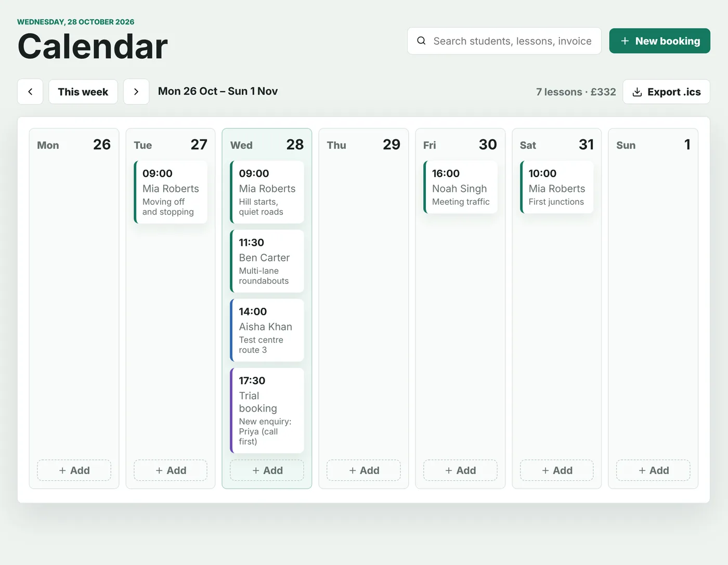Screen dimensions: 728x565
Task: Select the Thu 29 column header
Action: [x=364, y=145]
